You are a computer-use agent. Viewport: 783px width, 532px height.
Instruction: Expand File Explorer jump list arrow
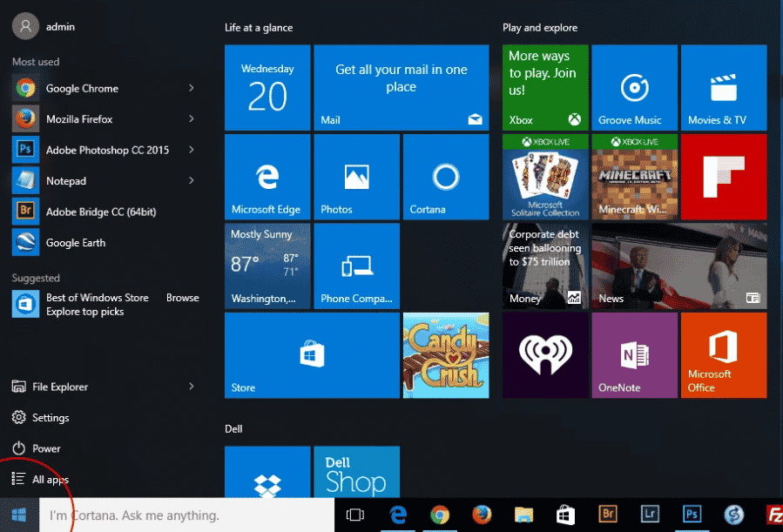pyautogui.click(x=192, y=387)
